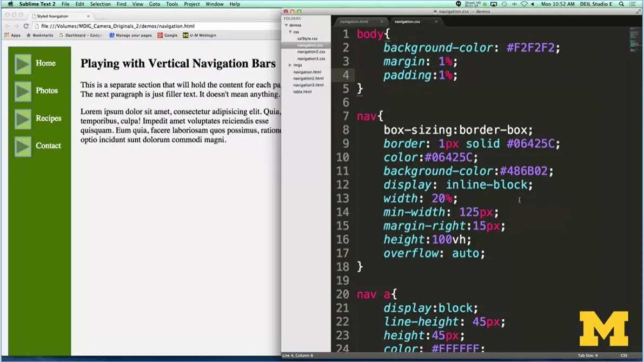The image size is (644, 362).
Task: Click the Contact navigation link
Action: click(49, 146)
